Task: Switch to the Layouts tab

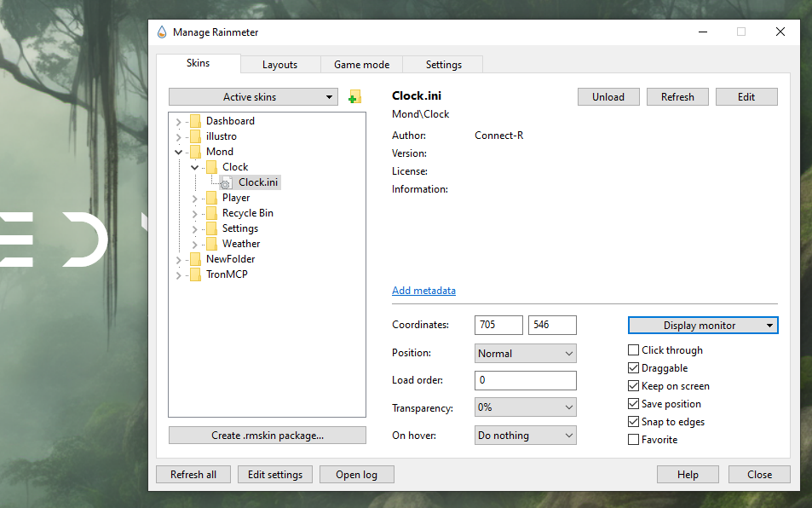Action: click(x=279, y=65)
